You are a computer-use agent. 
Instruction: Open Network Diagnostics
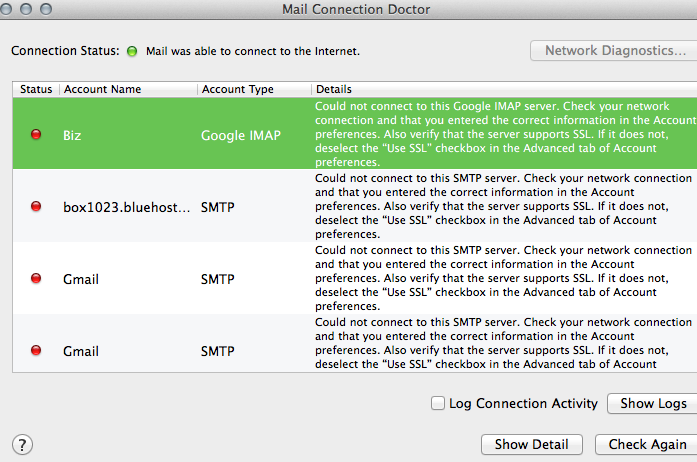(x=615, y=51)
